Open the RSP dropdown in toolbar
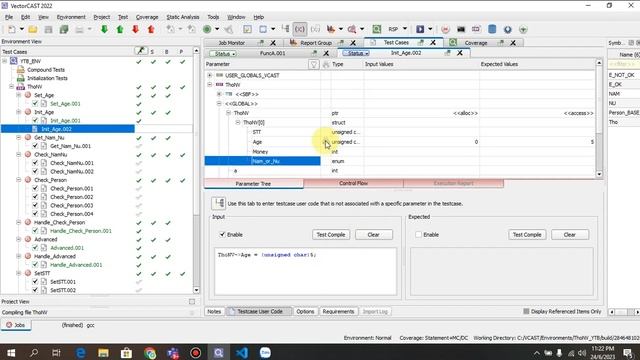640x360 pixels. pos(405,29)
